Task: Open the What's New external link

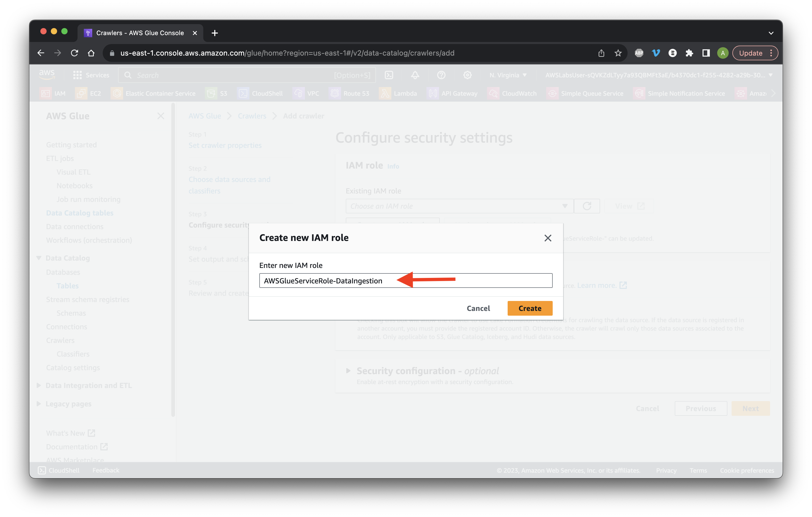Action: click(x=71, y=433)
